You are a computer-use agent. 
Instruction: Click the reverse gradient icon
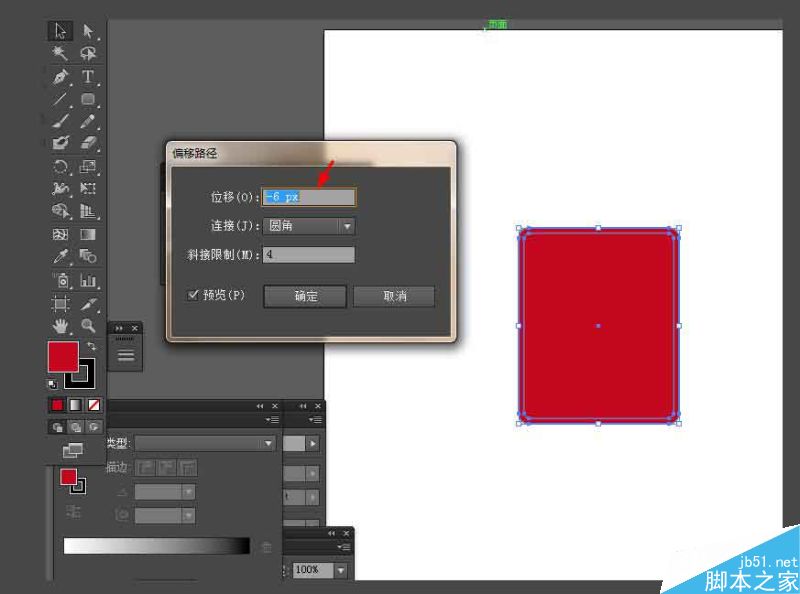point(73,511)
